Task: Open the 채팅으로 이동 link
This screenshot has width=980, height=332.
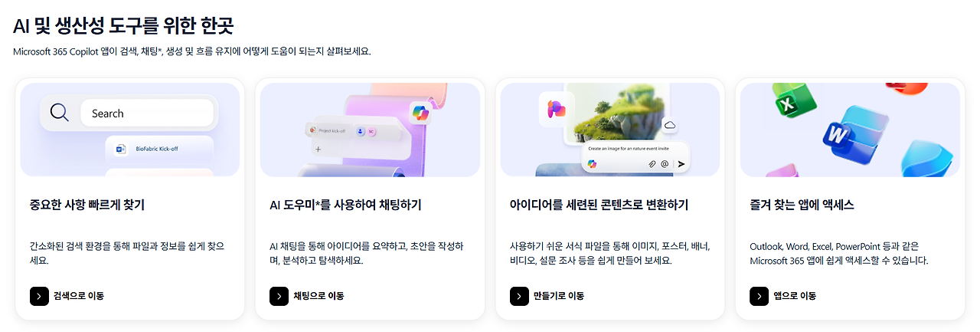Action: pyautogui.click(x=319, y=296)
